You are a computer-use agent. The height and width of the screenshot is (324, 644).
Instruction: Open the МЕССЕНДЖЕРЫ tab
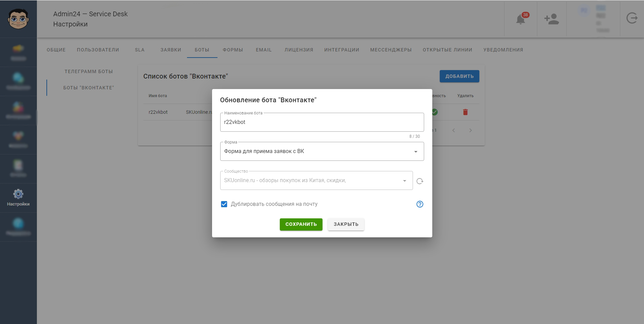[391, 50]
